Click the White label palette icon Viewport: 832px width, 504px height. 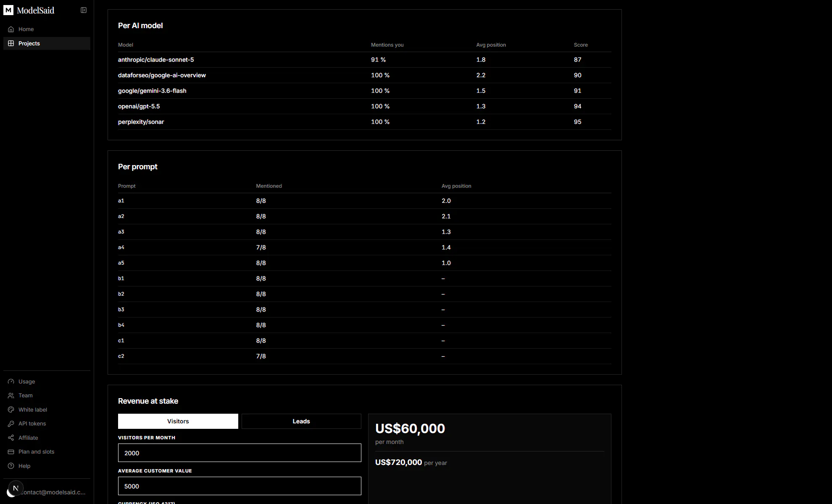click(11, 409)
